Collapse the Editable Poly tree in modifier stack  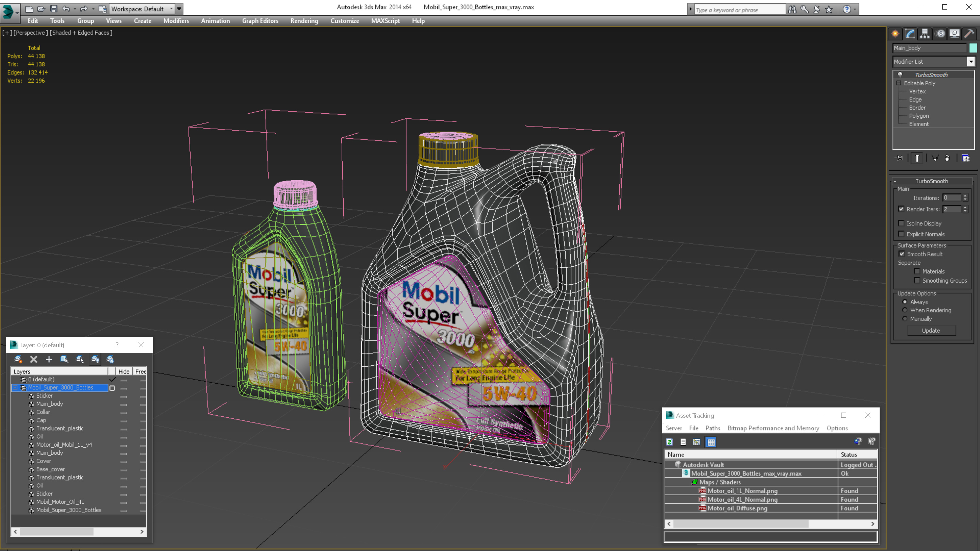coord(899,83)
